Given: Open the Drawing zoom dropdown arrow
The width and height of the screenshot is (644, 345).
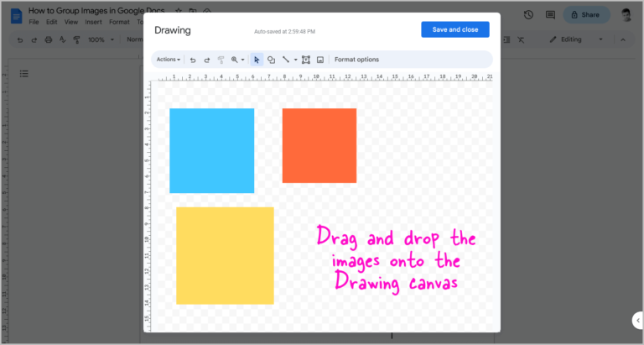Looking at the screenshot, I should (242, 60).
